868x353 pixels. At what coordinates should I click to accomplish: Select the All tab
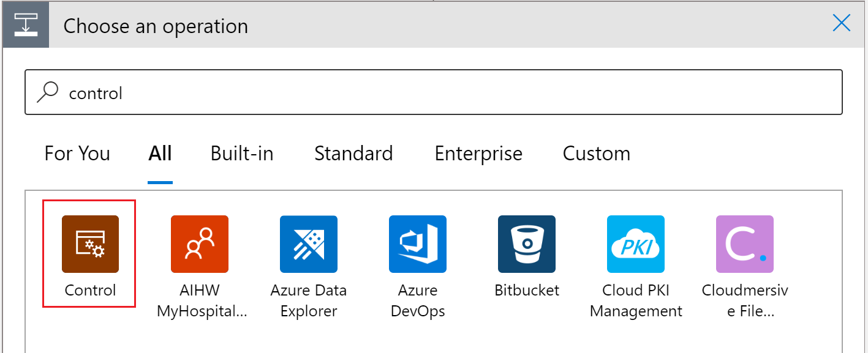coord(160,154)
